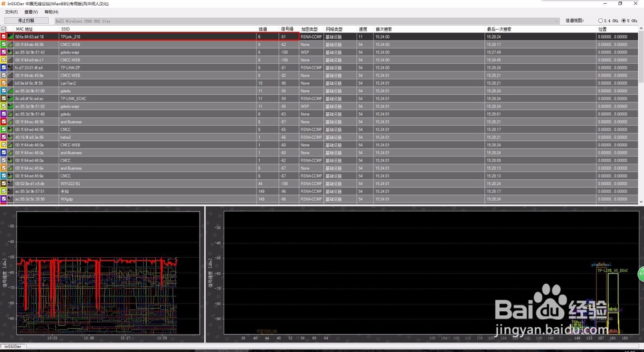Screen dimensions: 644x352
Task: Click scrollbar up arrow of network list
Action: click(x=641, y=29)
